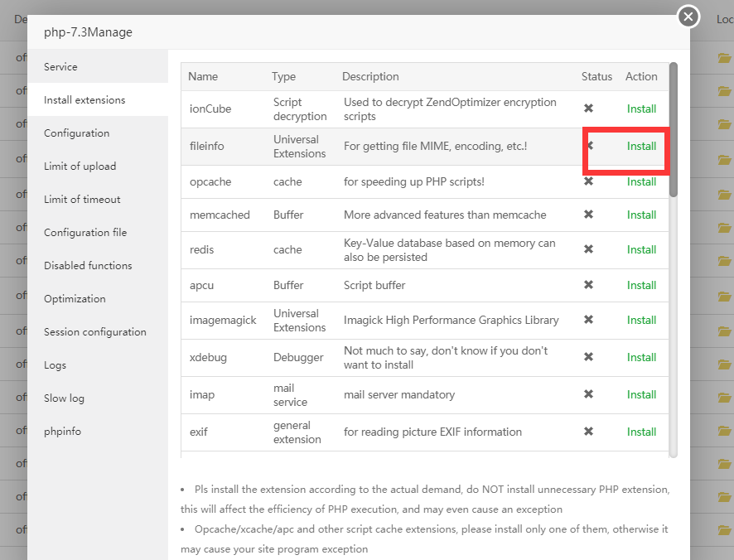Install the apcu extension

(x=641, y=285)
